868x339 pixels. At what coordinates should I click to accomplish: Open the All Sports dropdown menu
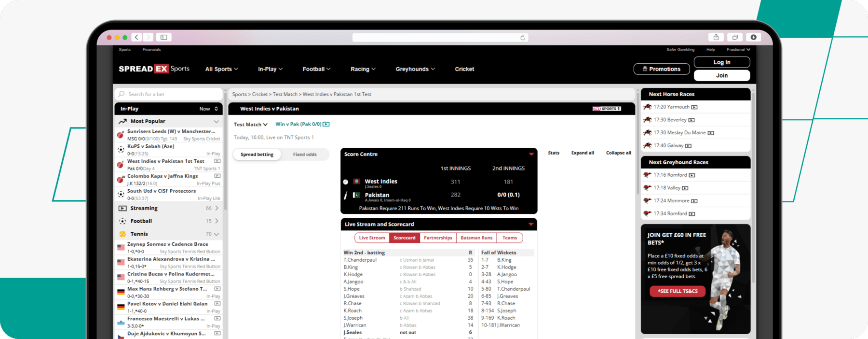tap(221, 69)
